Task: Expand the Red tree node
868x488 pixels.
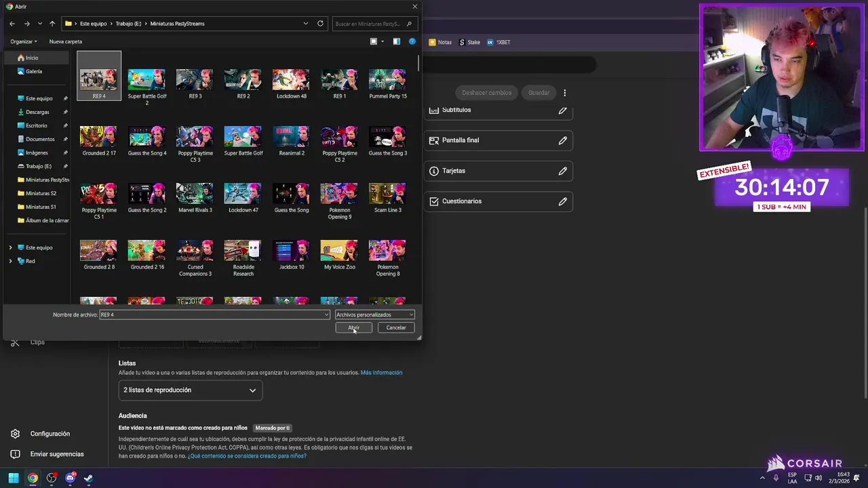Action: (10, 261)
